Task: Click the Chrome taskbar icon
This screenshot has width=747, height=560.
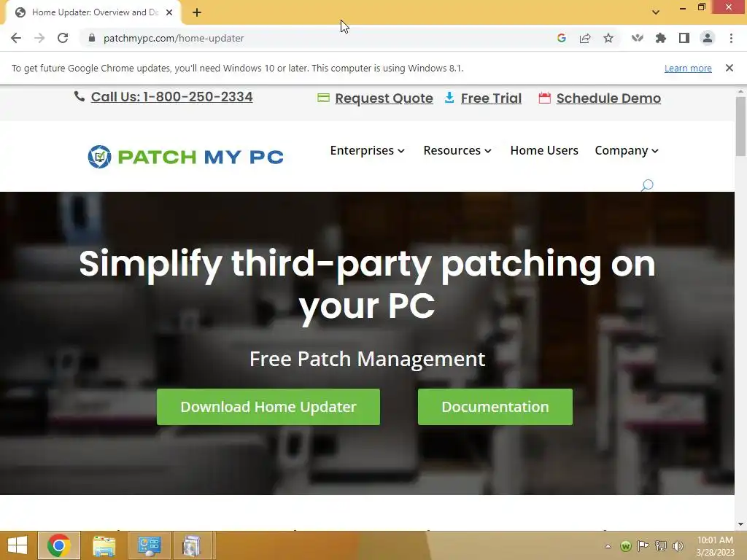Action: pyautogui.click(x=59, y=545)
